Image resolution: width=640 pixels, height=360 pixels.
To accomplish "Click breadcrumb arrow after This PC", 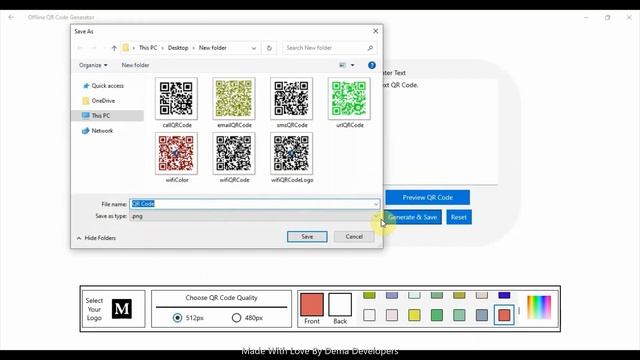I will click(x=162, y=48).
